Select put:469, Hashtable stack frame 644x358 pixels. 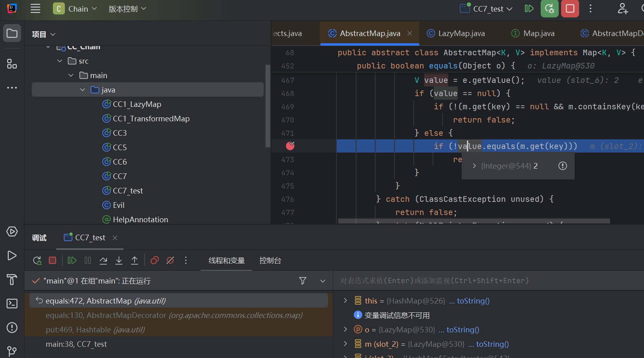[x=179, y=330]
